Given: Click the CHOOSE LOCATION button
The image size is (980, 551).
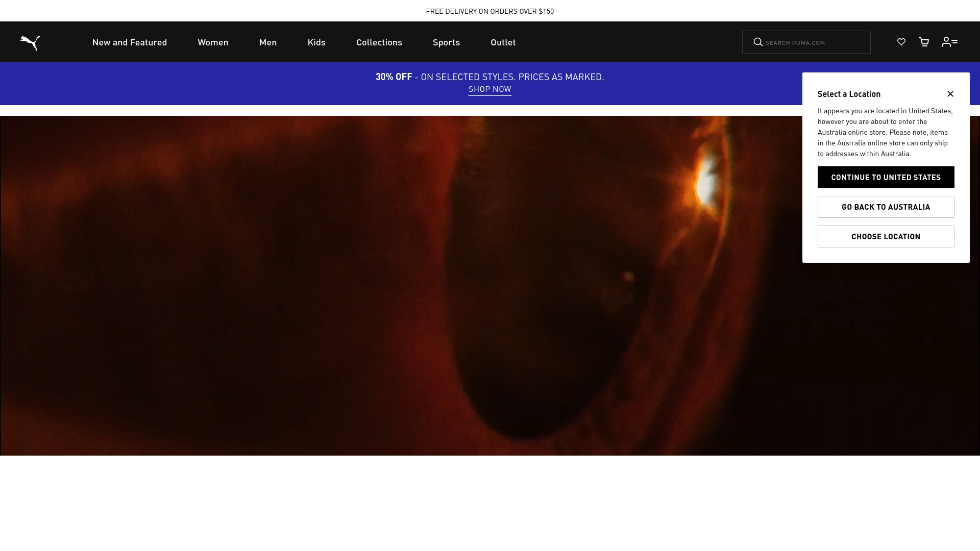Looking at the screenshot, I should (886, 236).
